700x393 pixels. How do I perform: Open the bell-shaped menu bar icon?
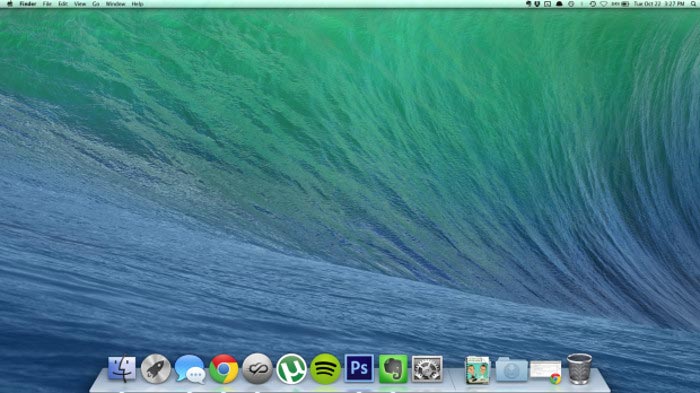click(559, 4)
